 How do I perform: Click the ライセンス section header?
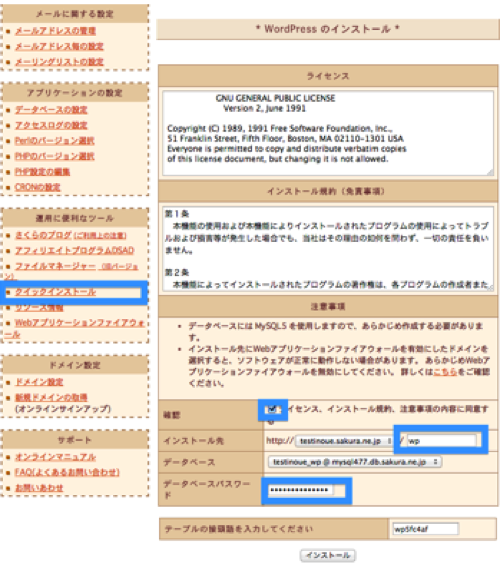328,76
